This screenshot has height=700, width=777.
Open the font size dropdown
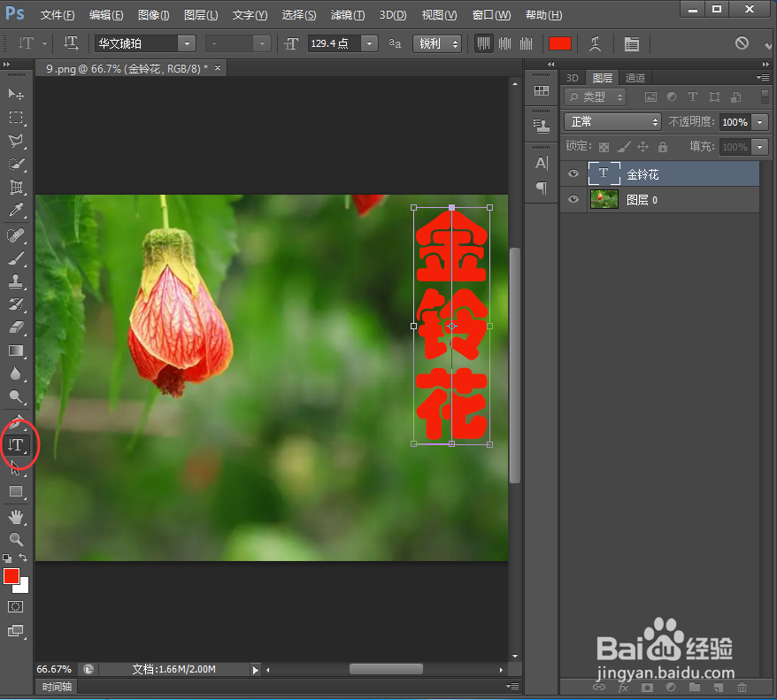(369, 43)
